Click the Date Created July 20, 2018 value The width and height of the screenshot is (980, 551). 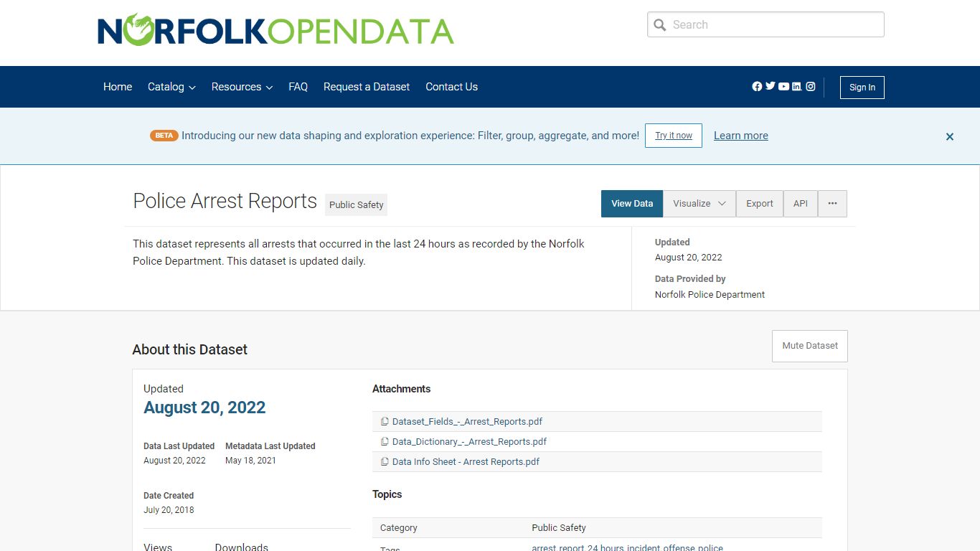pyautogui.click(x=169, y=510)
